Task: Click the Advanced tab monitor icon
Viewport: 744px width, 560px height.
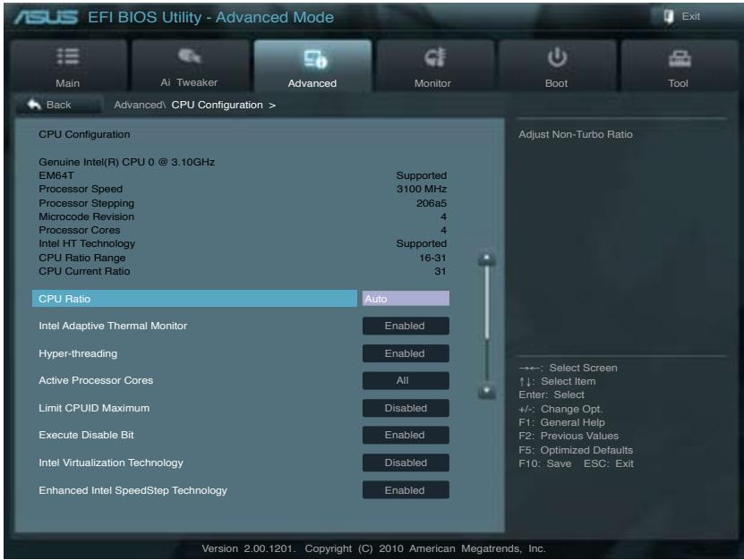Action: [x=315, y=58]
